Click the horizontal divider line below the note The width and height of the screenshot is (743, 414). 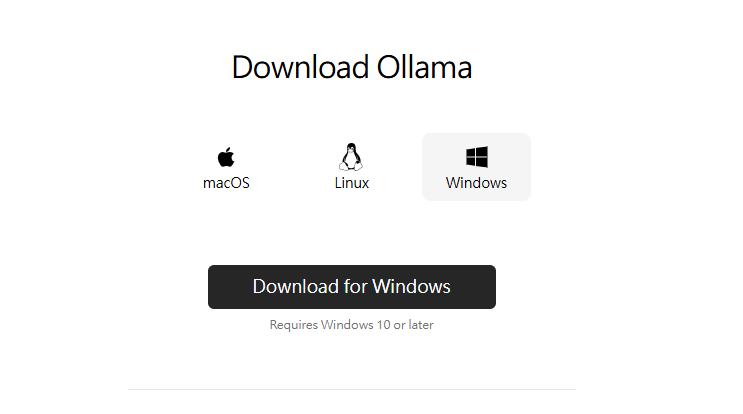pos(352,389)
